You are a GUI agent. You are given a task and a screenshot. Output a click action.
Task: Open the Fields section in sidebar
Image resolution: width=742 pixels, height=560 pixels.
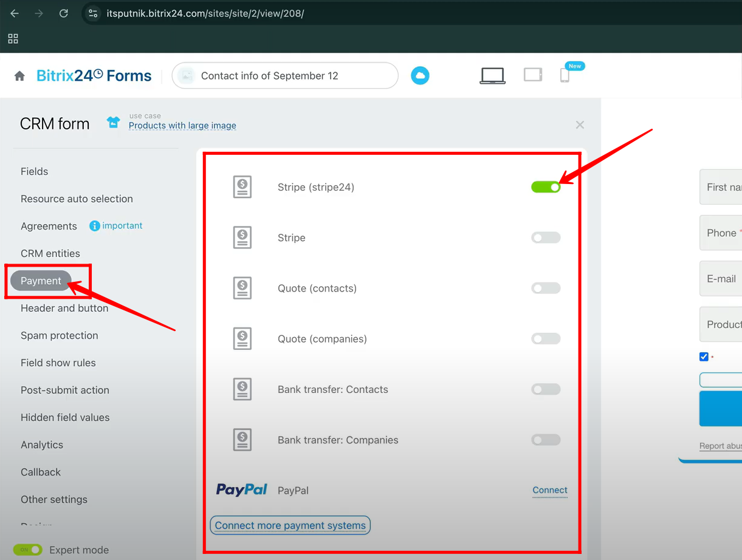[35, 171]
